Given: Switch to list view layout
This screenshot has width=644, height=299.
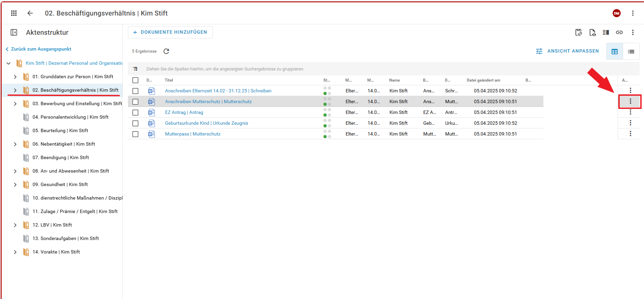Looking at the screenshot, I should [x=631, y=52].
